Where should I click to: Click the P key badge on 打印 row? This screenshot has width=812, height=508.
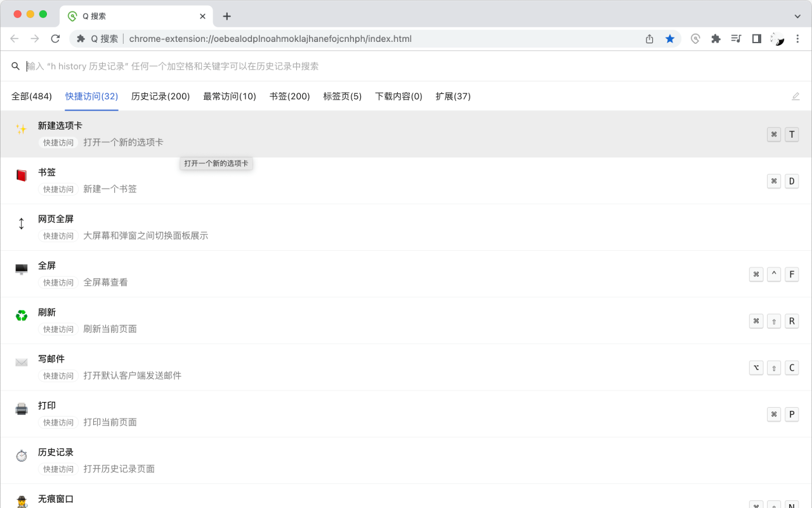point(792,415)
